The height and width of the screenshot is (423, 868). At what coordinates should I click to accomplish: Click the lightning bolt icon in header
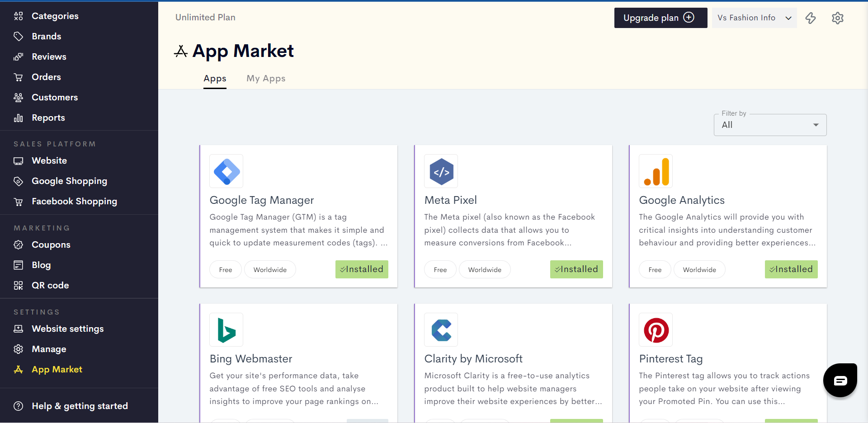tap(811, 18)
